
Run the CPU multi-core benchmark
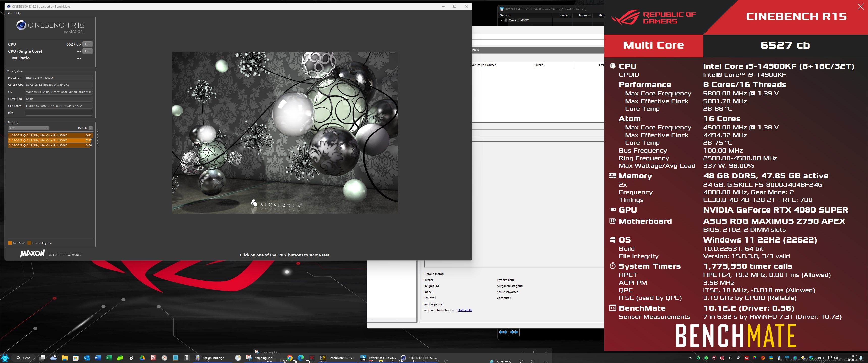tap(87, 44)
